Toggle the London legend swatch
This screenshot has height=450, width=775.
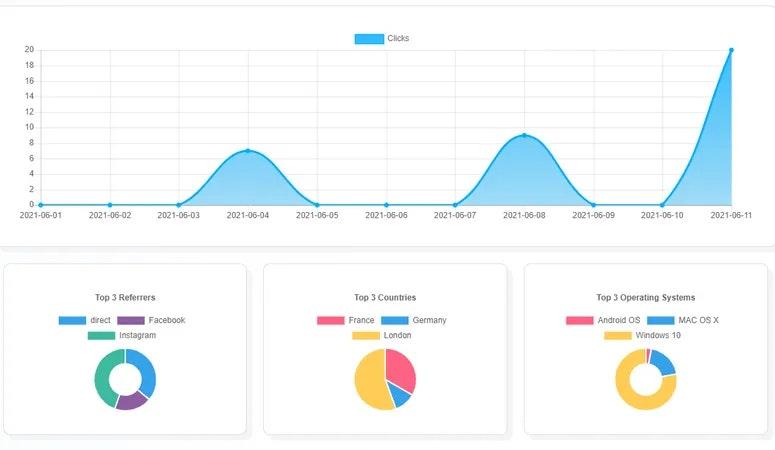[x=366, y=336]
